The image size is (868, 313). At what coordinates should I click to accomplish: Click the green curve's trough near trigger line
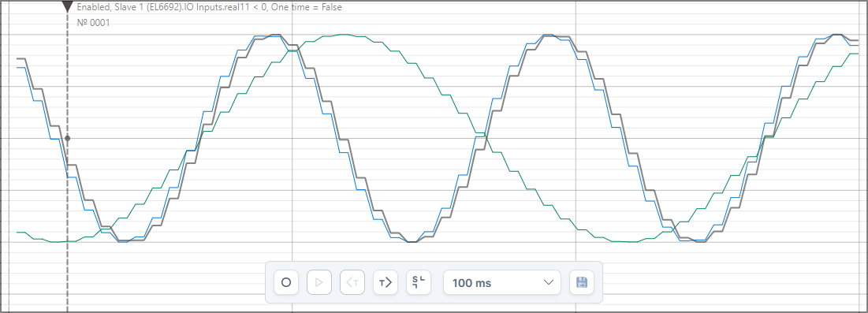point(58,241)
